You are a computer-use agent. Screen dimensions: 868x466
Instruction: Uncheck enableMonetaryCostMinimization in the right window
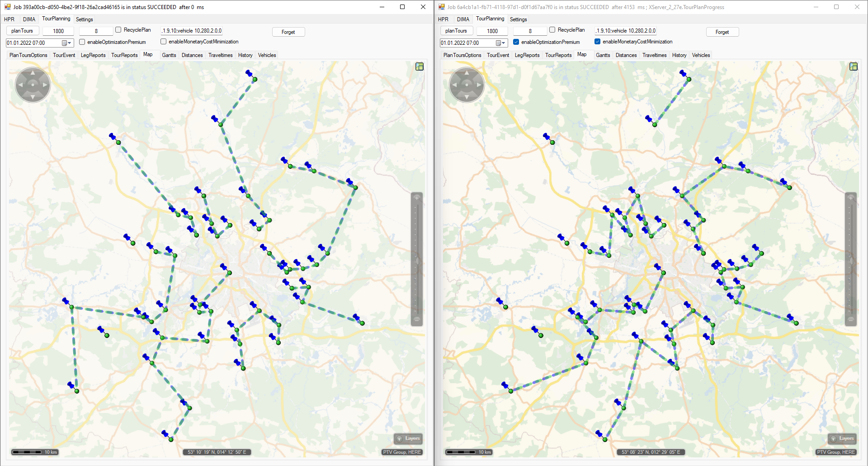pyautogui.click(x=598, y=42)
